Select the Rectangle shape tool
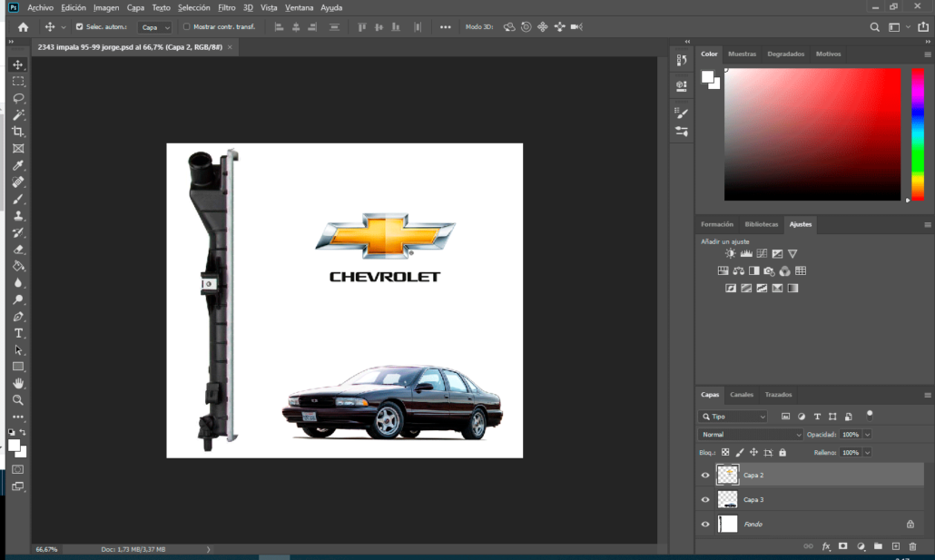 [x=18, y=367]
